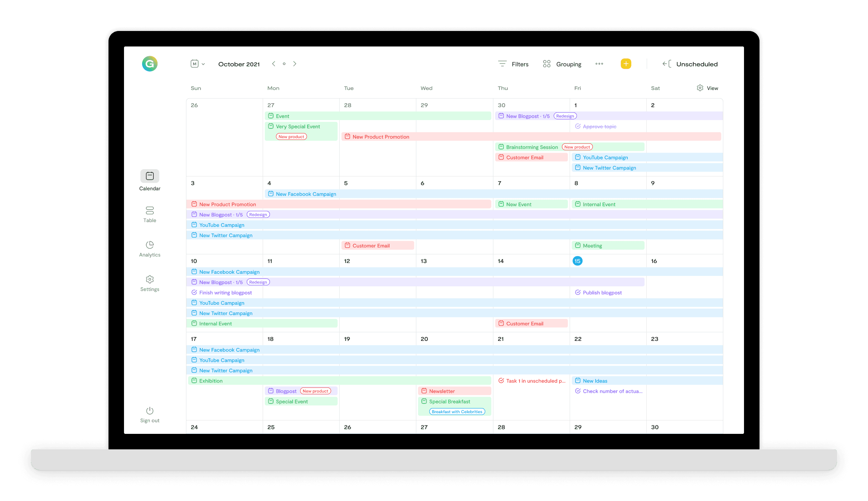Open the Exhibition event bar

[339, 381]
